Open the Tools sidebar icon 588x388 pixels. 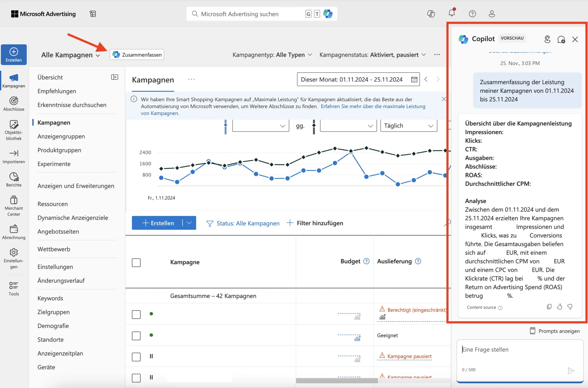pos(14,285)
